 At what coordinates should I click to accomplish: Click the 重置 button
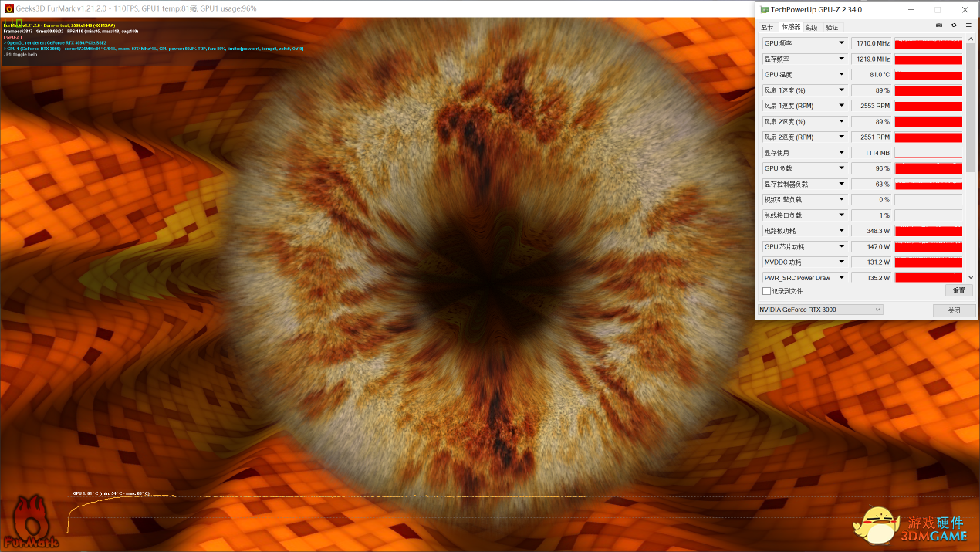click(958, 291)
